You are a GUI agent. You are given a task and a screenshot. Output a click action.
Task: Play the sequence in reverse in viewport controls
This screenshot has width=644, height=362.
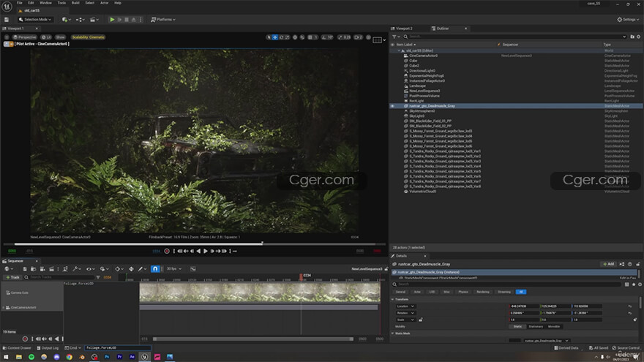(198, 251)
